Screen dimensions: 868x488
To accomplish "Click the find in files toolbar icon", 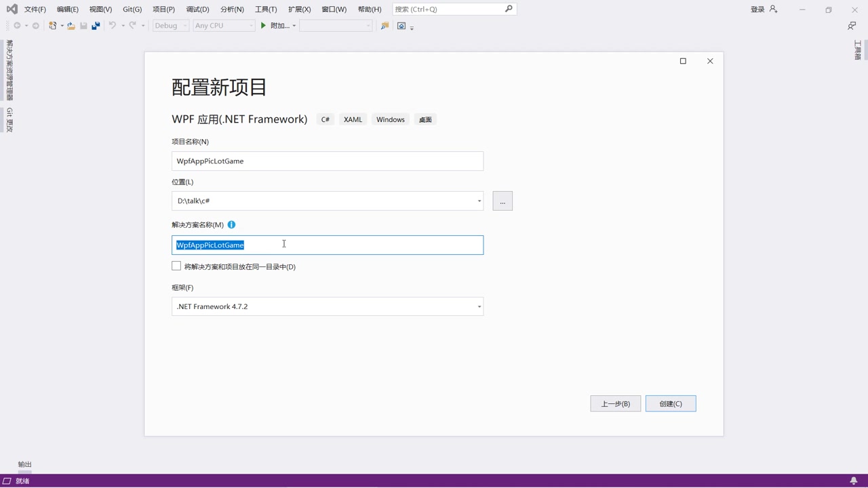I will [x=384, y=26].
